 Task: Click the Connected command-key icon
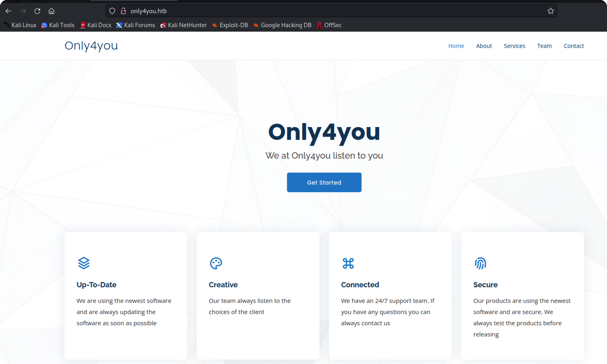click(x=348, y=263)
